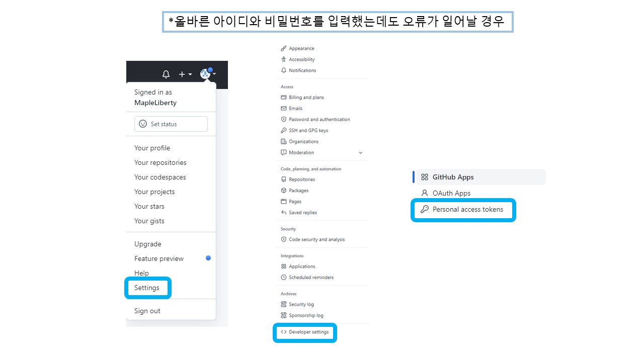Open Settings from the user menu
Image resolution: width=644 pixels, height=362 pixels.
tap(147, 288)
